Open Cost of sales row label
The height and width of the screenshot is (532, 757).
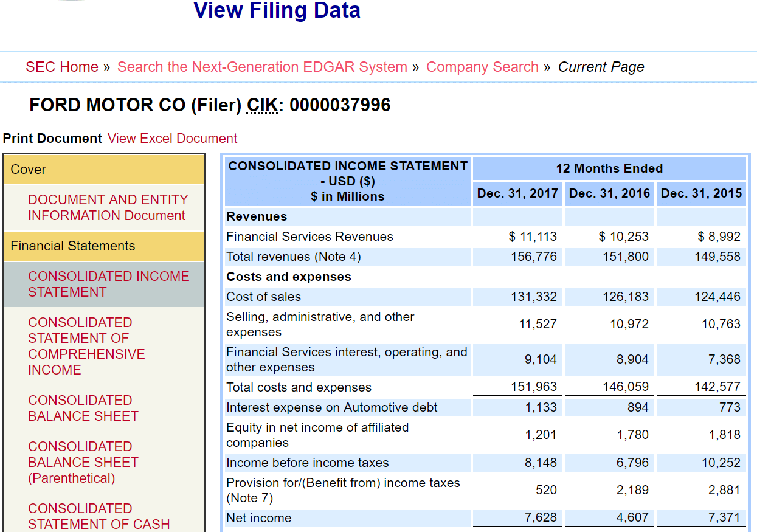click(x=263, y=297)
